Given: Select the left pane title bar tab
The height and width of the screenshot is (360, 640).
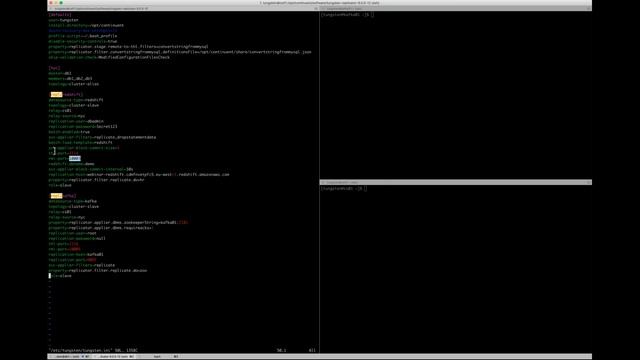Looking at the screenshot, I should pyautogui.click(x=183, y=9).
